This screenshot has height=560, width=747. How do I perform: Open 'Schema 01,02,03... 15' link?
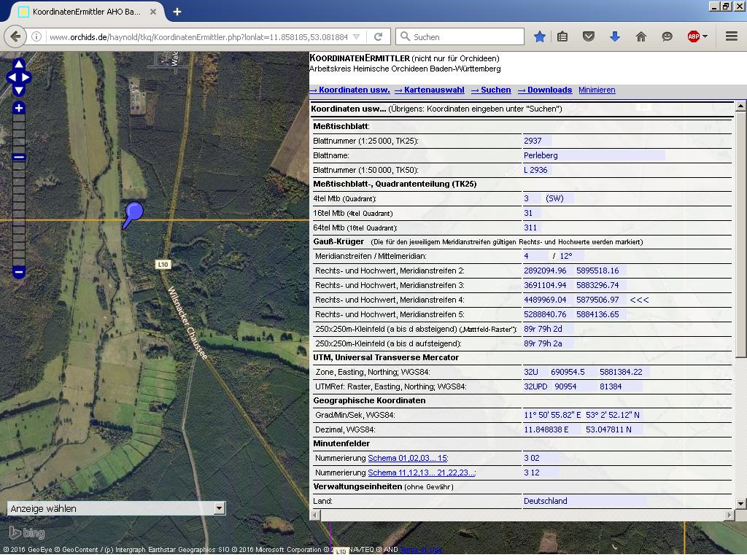pyautogui.click(x=407, y=458)
